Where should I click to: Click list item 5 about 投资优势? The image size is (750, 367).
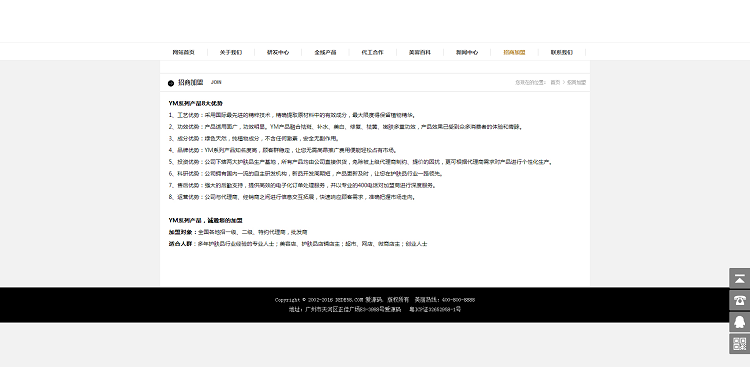pyautogui.click(x=361, y=162)
